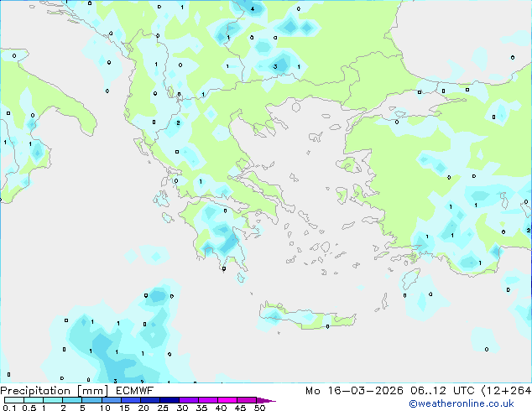The width and height of the screenshot is (532, 411).
Task: Open the weatheronline.co.uk copyright link
Action: (x=462, y=403)
